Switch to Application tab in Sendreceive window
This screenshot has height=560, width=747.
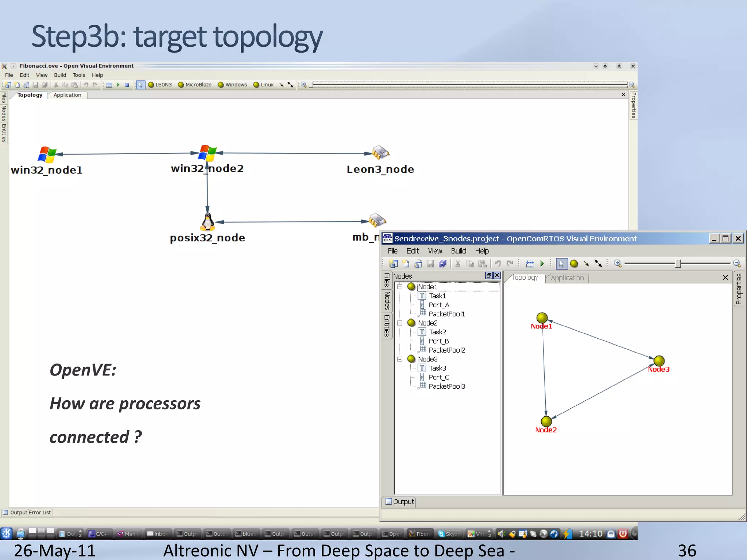click(567, 278)
